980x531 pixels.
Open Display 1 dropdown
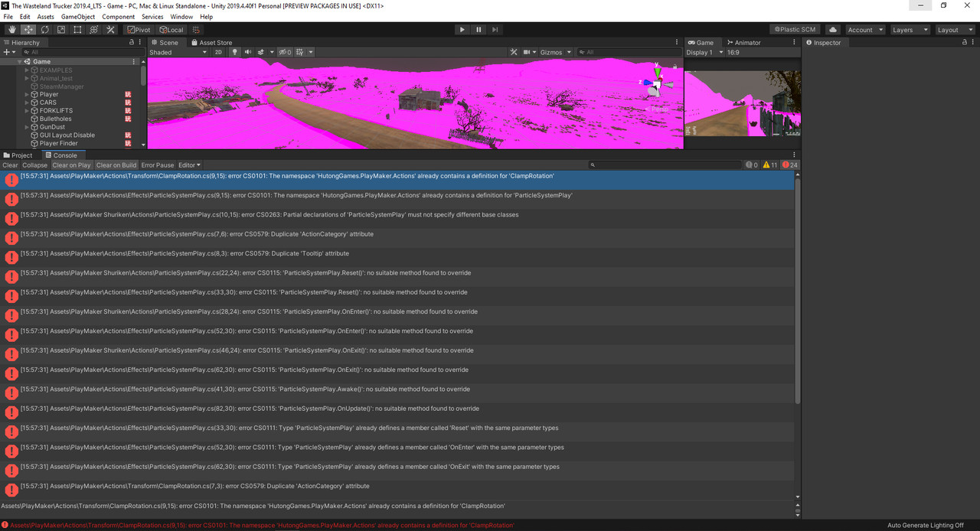click(x=704, y=52)
